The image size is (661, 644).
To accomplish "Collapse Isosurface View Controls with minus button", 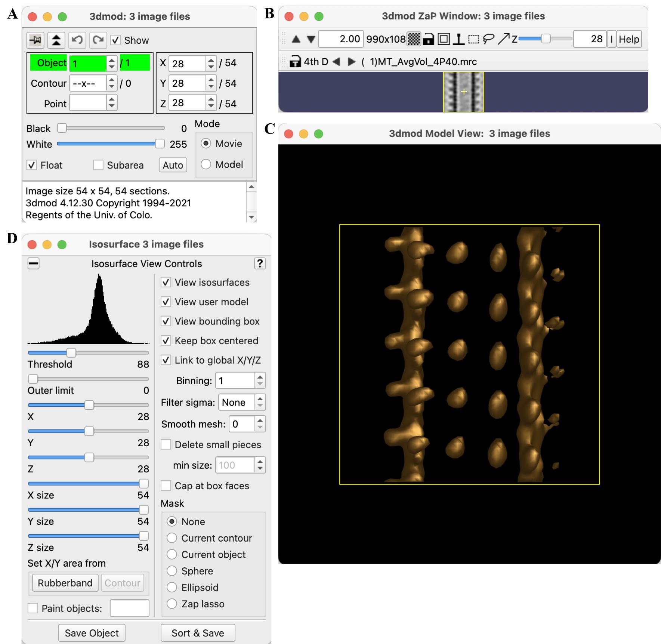I will pyautogui.click(x=34, y=264).
